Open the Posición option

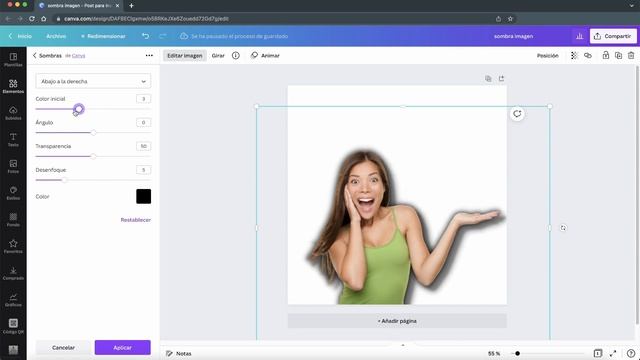point(547,56)
